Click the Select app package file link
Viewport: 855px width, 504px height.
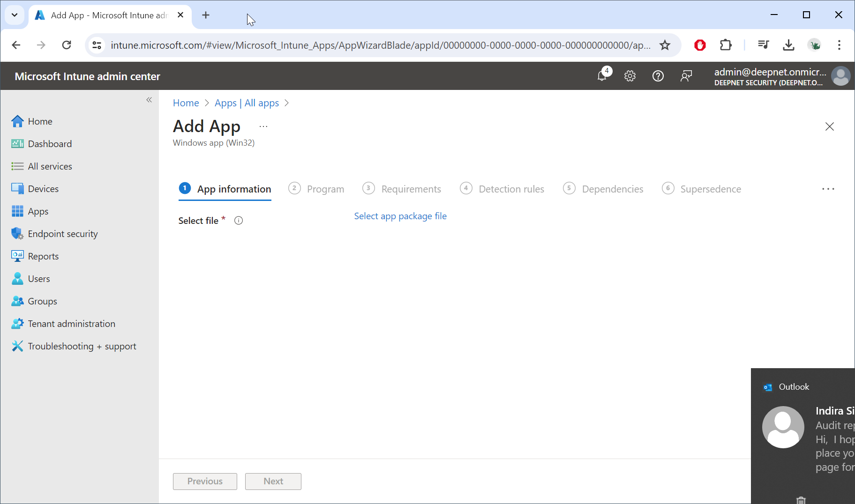[400, 216]
